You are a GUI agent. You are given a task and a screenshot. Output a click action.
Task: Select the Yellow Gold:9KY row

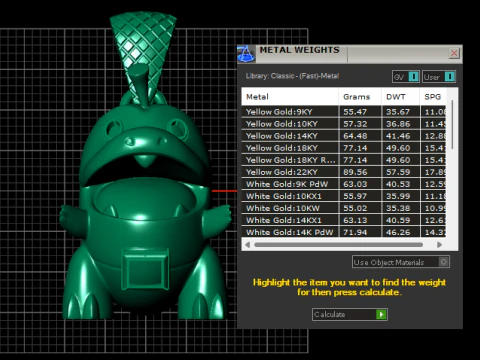tap(344, 112)
